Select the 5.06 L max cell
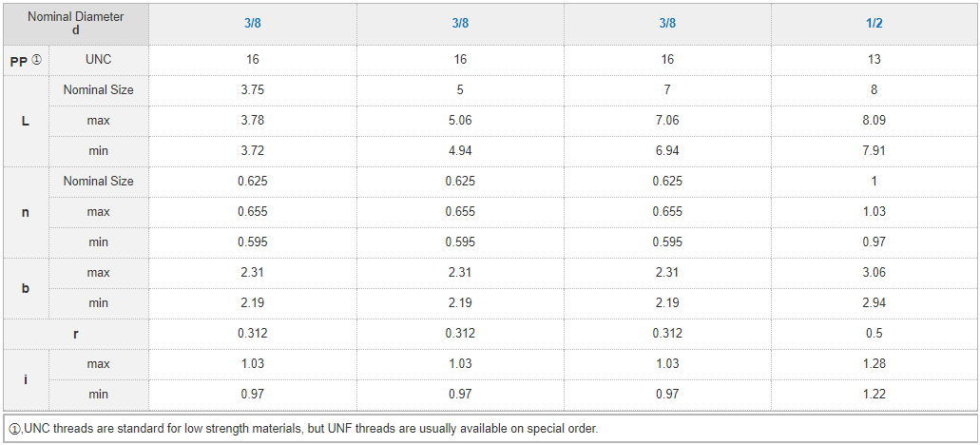Image resolution: width=980 pixels, height=445 pixels. click(x=460, y=121)
